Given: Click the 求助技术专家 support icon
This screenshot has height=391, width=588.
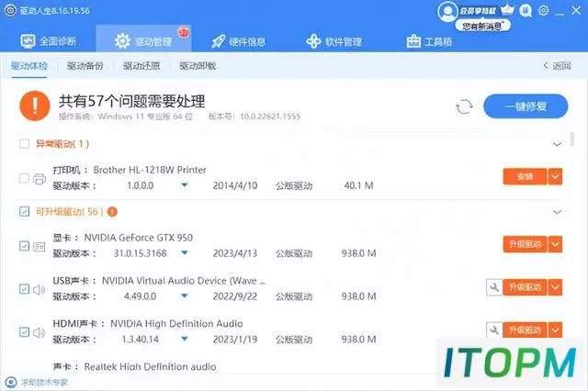Looking at the screenshot, I should click(11, 383).
